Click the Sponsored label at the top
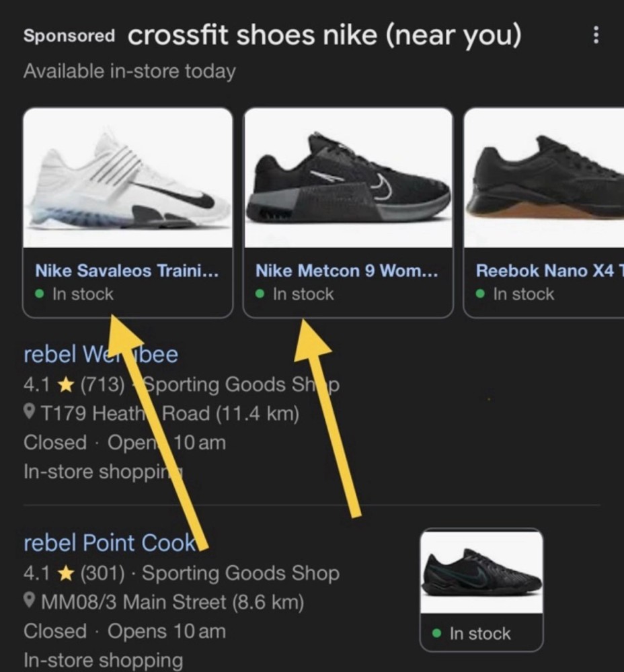The height and width of the screenshot is (672, 624). [69, 36]
